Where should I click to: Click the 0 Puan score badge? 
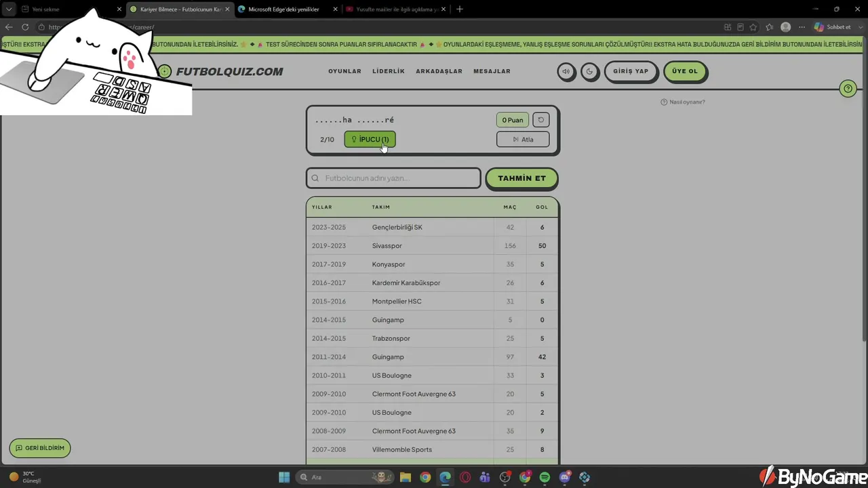513,120
